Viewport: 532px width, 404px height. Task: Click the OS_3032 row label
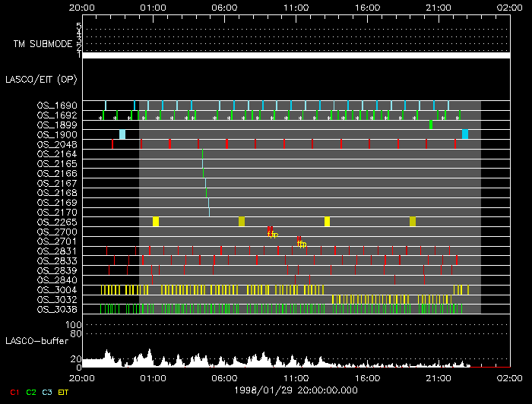pos(57,300)
